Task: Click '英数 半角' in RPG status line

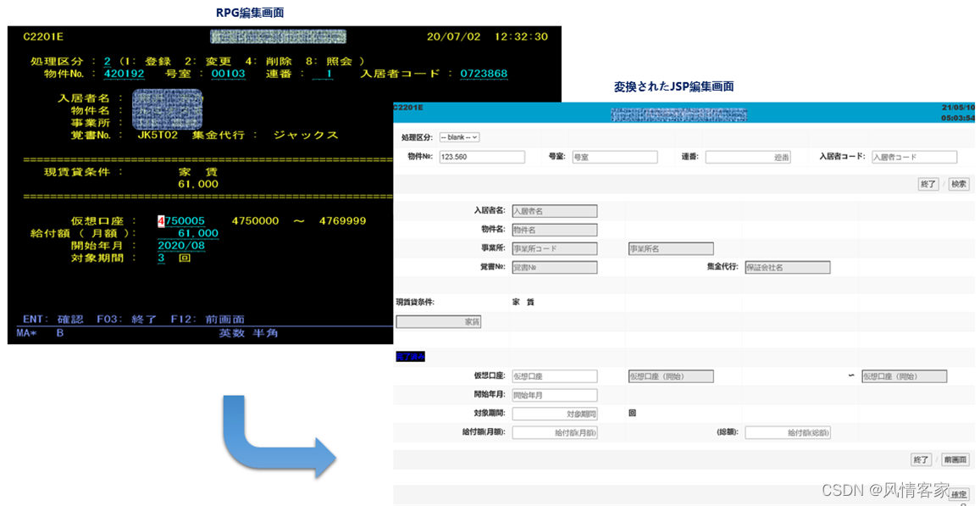Action: (248, 333)
